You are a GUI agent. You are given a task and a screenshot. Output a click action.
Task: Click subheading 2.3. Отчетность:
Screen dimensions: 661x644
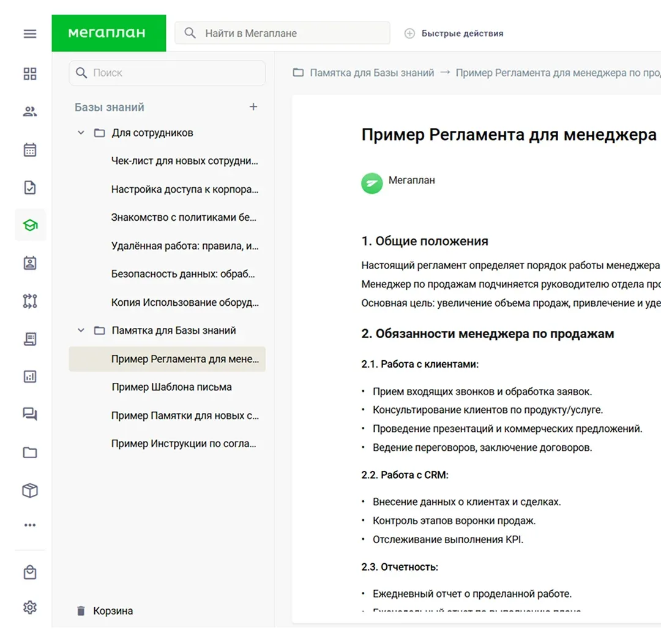coord(400,567)
